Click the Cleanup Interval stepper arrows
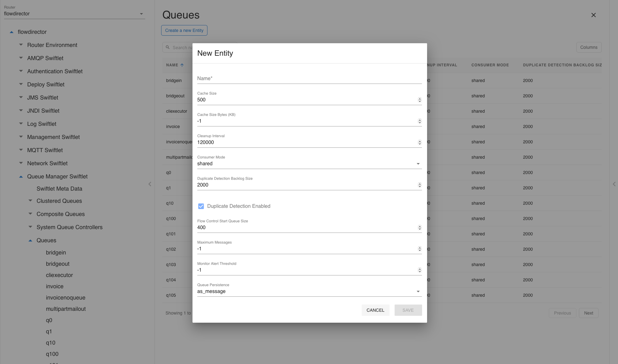This screenshot has width=618, height=364. [420, 142]
